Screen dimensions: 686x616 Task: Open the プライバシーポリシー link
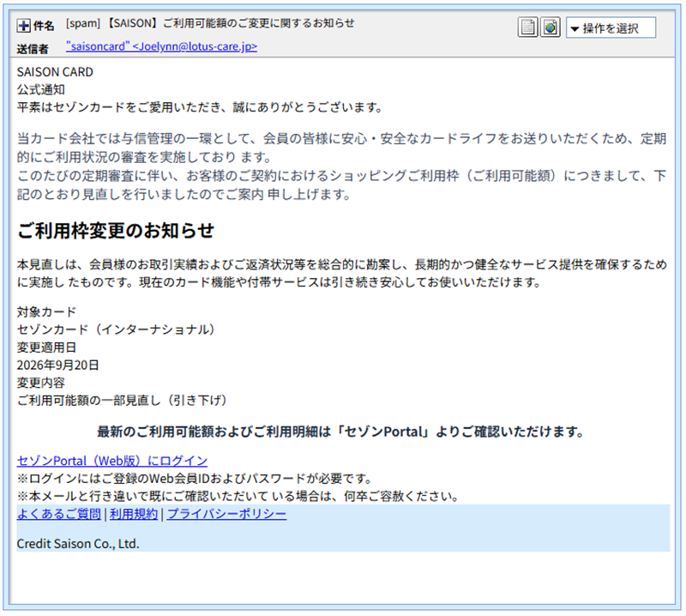tap(226, 514)
